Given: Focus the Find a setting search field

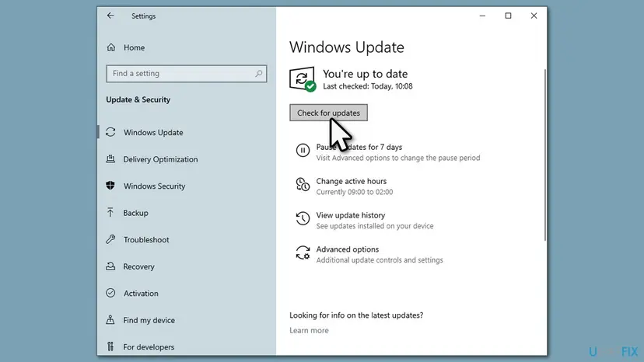Looking at the screenshot, I should tap(187, 74).
